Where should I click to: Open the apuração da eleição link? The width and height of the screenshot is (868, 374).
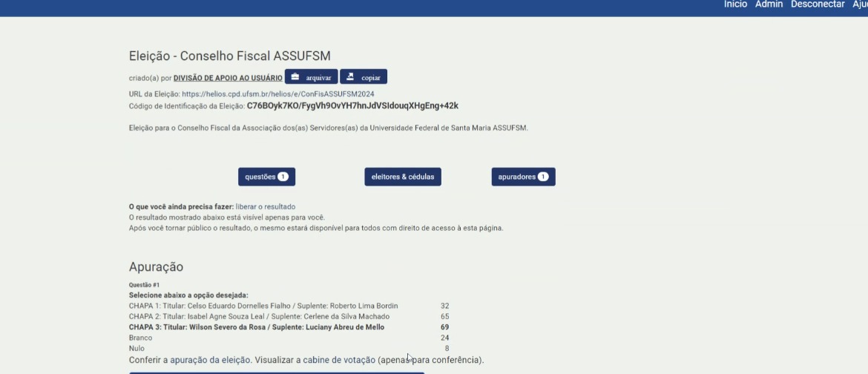point(211,360)
